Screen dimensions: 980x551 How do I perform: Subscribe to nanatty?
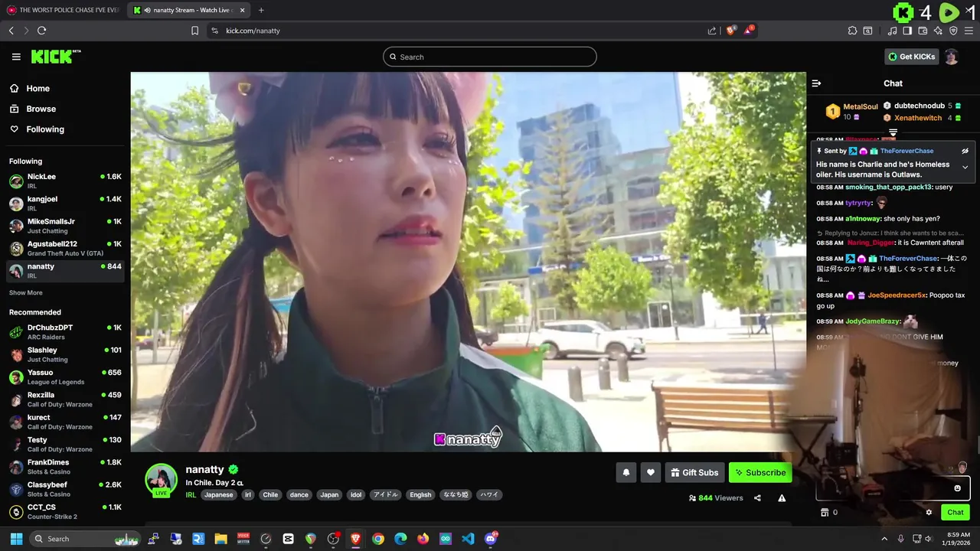pyautogui.click(x=760, y=473)
